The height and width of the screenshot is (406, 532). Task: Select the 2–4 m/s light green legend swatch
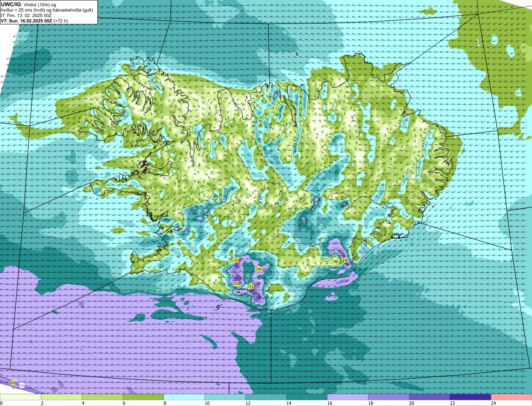62,397
